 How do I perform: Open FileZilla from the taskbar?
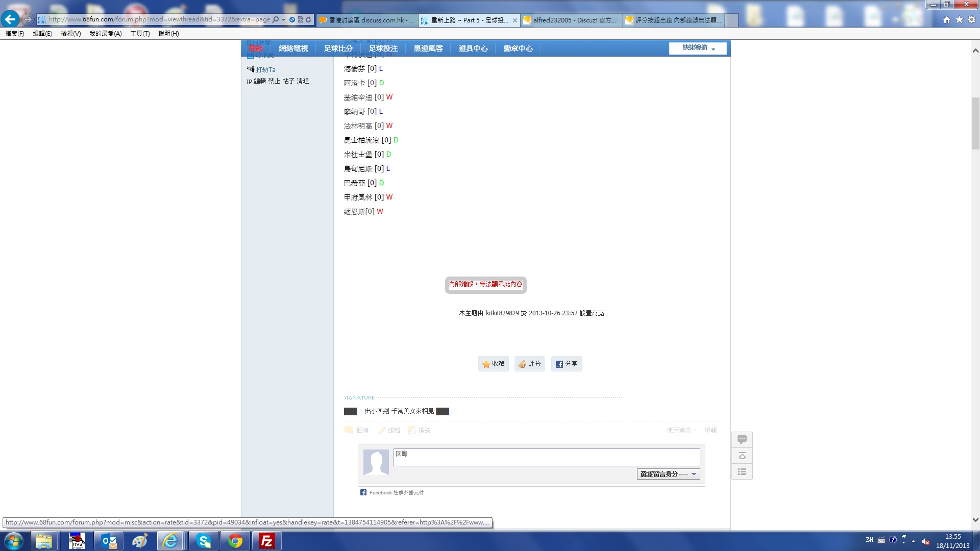(x=267, y=541)
